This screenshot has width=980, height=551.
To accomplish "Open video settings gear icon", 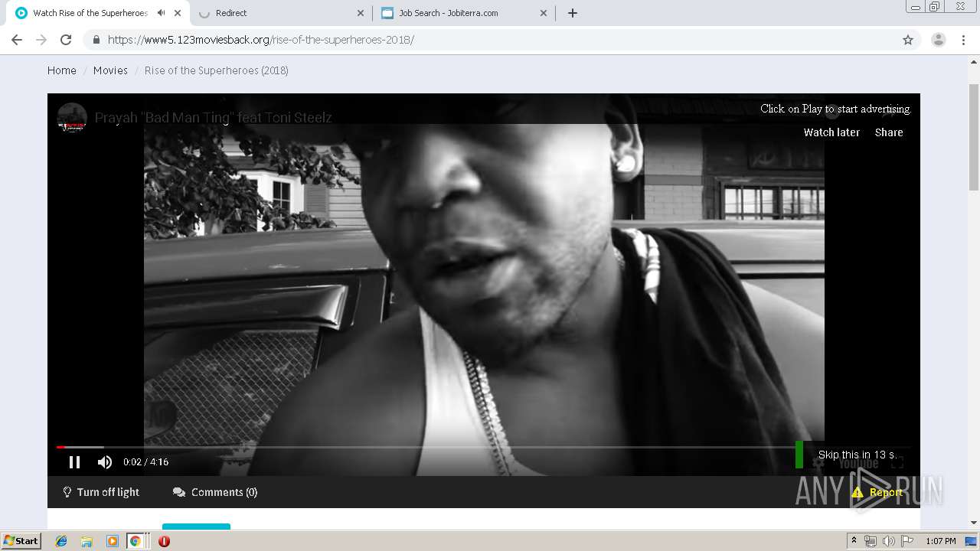I will pos(818,463).
